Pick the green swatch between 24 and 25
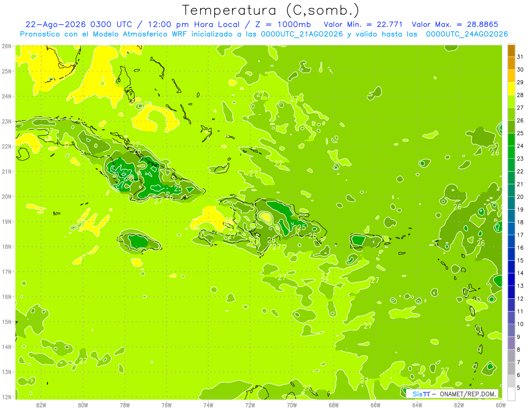 click(511, 140)
